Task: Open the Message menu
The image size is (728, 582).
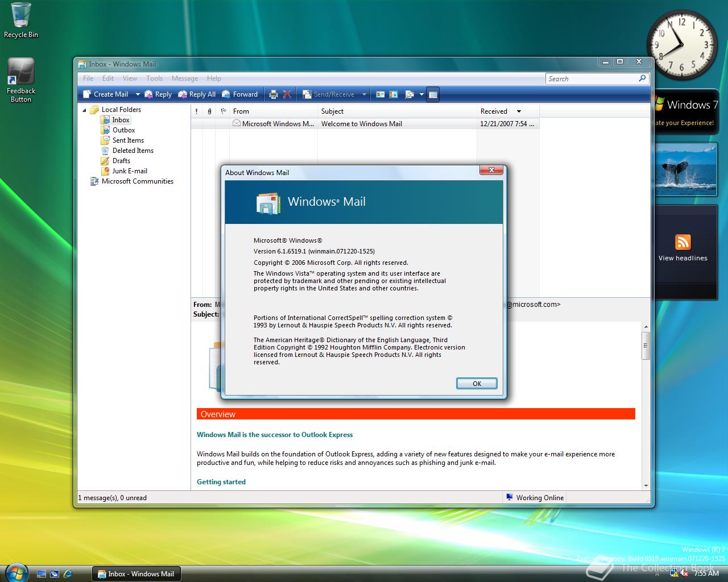Action: [x=185, y=78]
